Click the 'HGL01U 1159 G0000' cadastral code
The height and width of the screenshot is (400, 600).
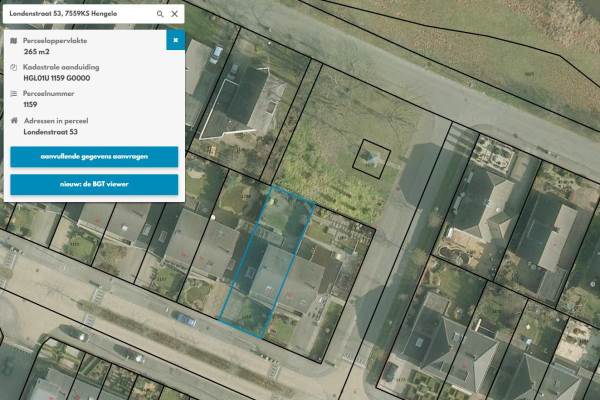pyautogui.click(x=56, y=77)
